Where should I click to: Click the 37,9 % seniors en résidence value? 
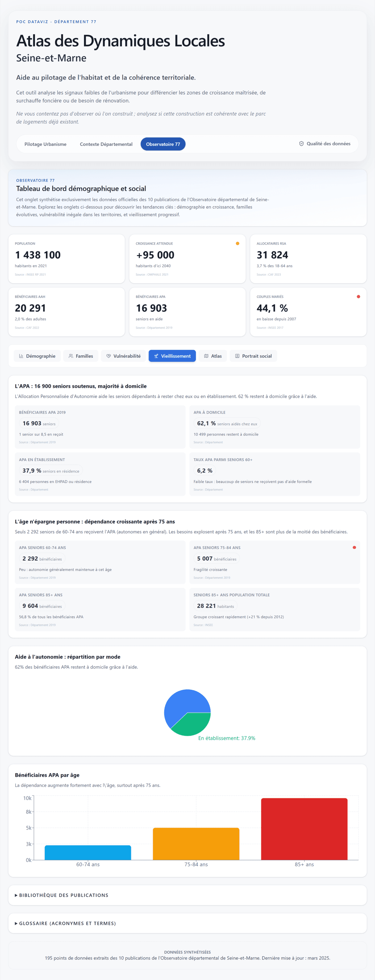[x=51, y=471]
